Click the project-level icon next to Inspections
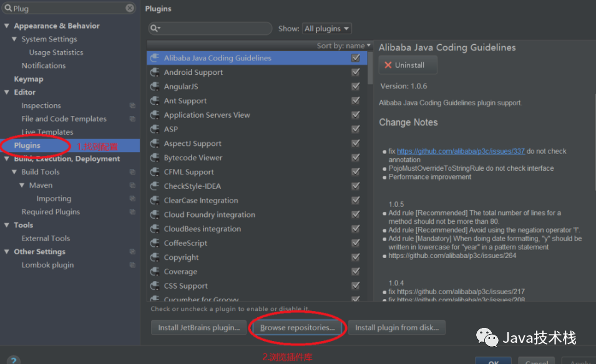 [x=132, y=106]
